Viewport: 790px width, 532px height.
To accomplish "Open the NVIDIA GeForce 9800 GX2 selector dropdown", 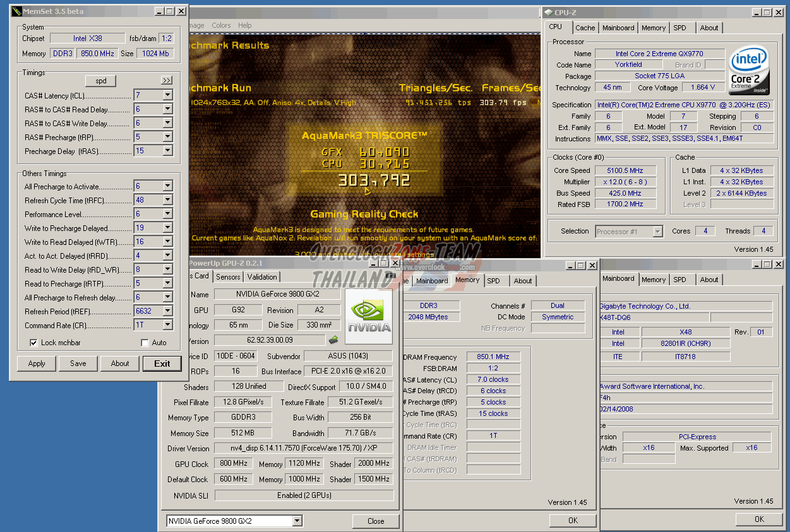I will click(x=297, y=521).
